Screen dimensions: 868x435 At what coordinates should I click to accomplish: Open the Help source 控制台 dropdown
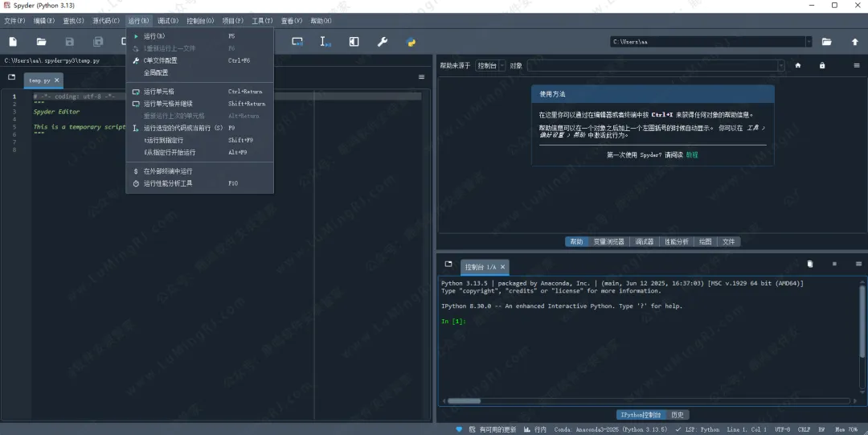(489, 66)
